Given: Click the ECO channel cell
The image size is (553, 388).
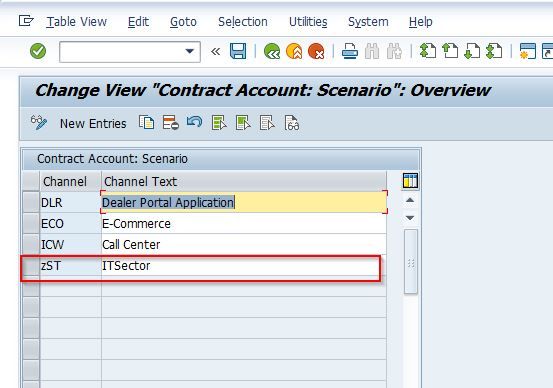Looking at the screenshot, I should 70,223.
